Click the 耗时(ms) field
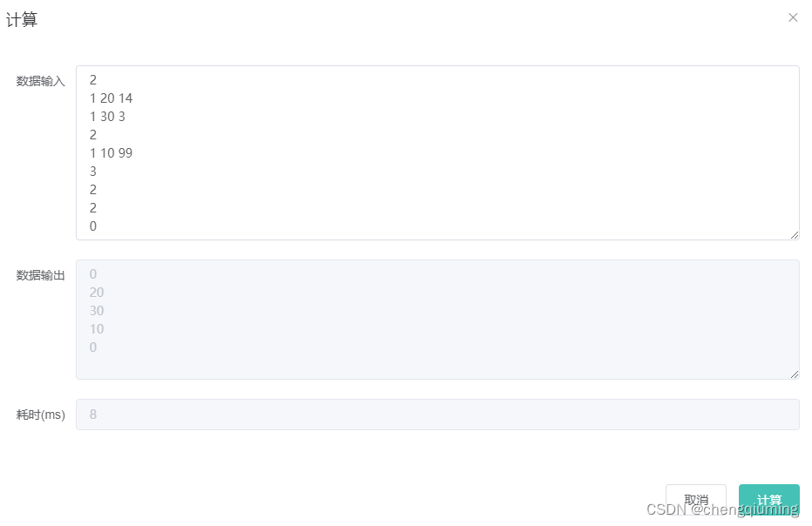The width and height of the screenshot is (812, 526). pos(437,415)
